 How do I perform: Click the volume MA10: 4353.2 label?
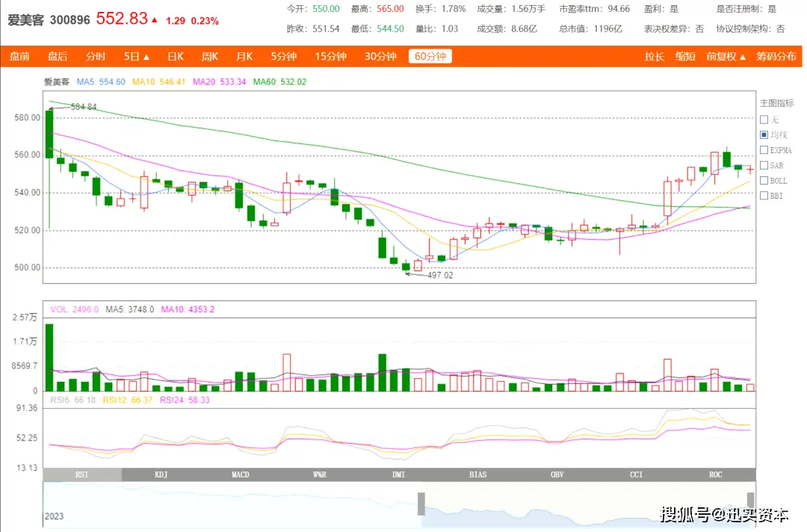tap(188, 309)
